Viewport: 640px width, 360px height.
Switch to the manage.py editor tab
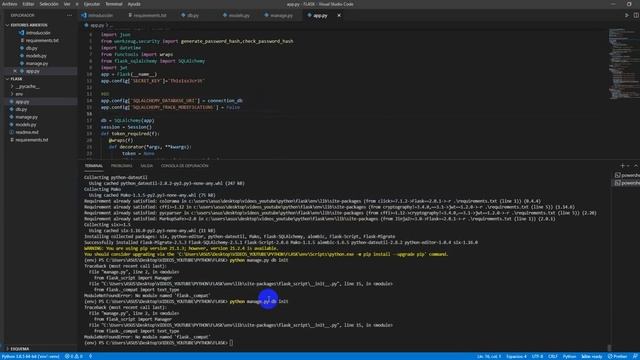[x=279, y=16]
